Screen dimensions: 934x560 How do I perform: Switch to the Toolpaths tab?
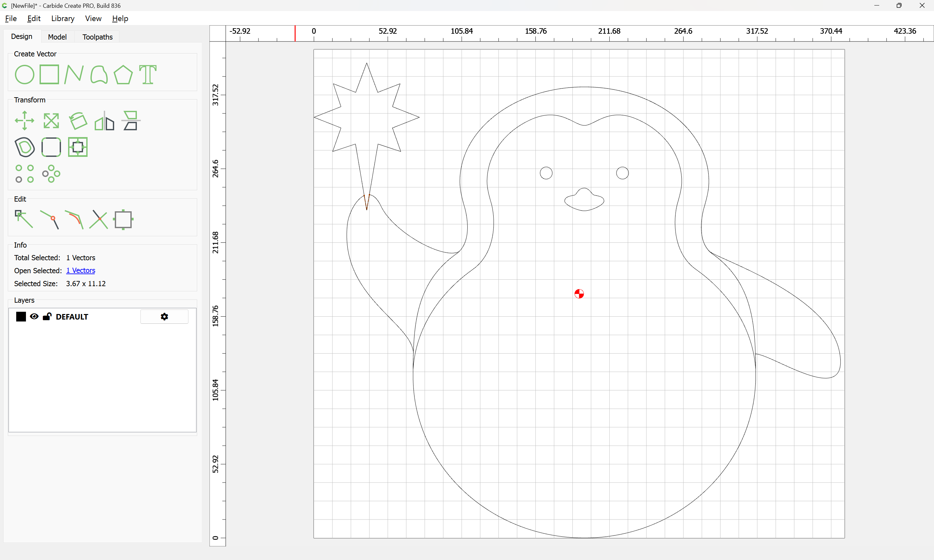click(x=97, y=37)
